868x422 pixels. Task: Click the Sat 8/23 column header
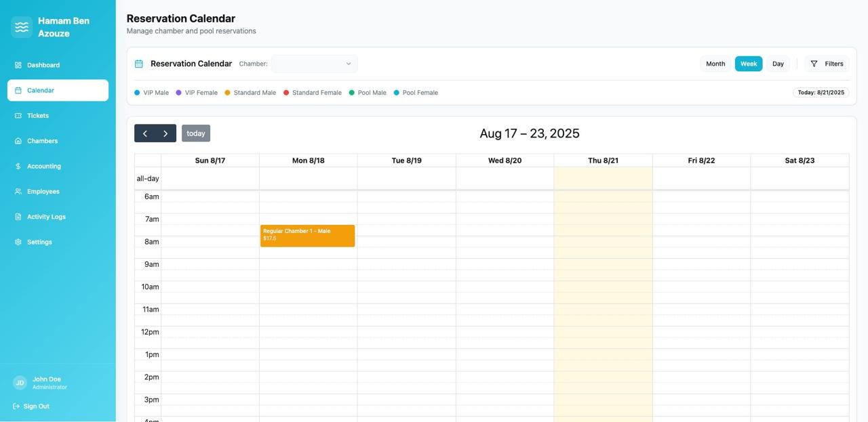tap(800, 161)
